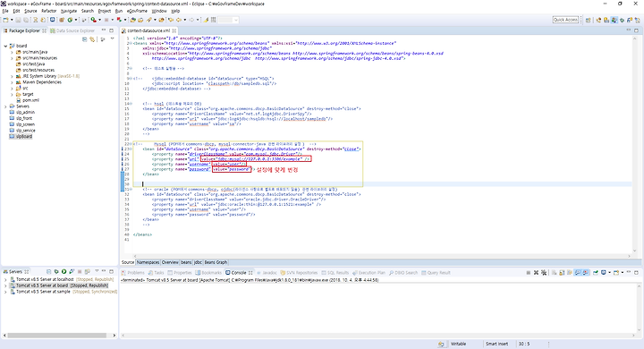Open the Window menu
The height and width of the screenshot is (349, 644).
[159, 11]
